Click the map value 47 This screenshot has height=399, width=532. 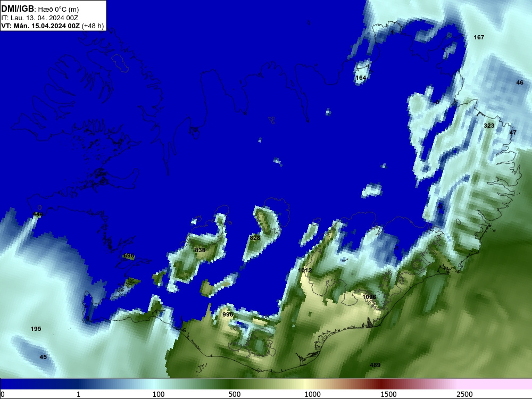[513, 132]
